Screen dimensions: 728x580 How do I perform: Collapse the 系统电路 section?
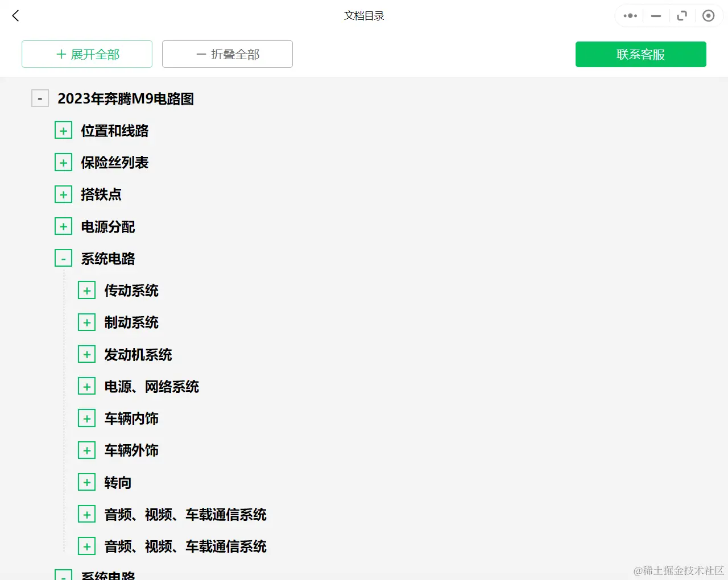click(63, 258)
